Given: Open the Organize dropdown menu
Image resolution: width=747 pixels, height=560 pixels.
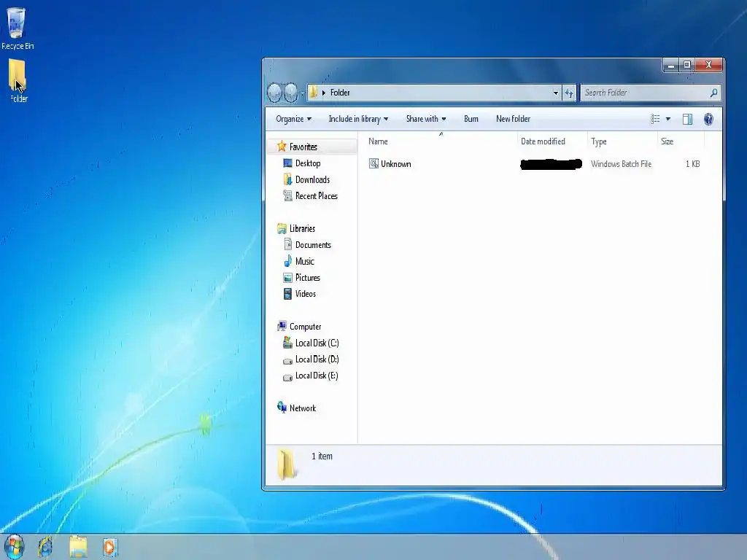Looking at the screenshot, I should tap(293, 119).
